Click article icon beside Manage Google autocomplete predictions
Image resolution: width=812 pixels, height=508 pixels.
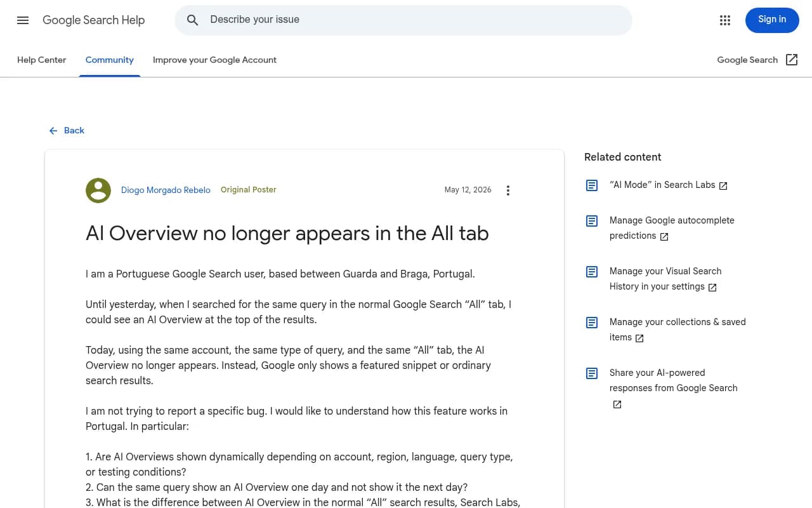tap(592, 221)
